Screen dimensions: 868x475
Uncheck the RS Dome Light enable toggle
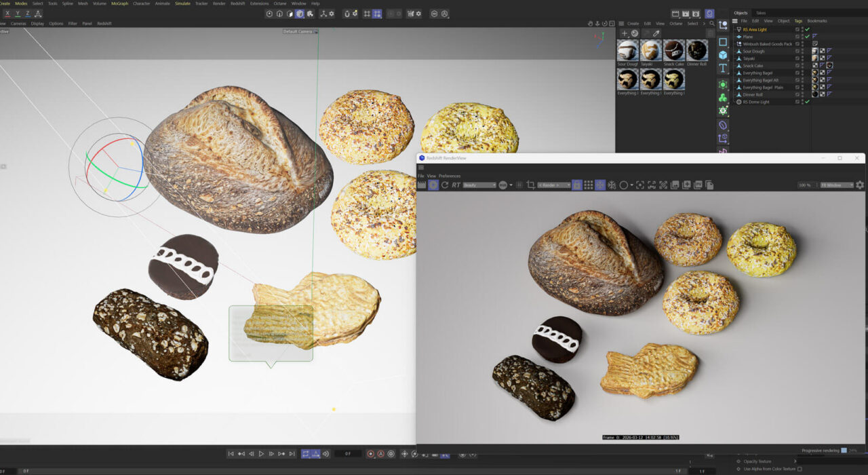[808, 101]
